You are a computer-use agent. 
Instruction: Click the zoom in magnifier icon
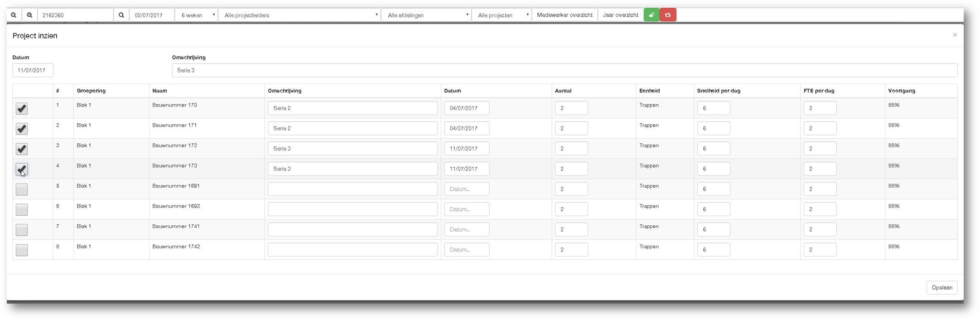[29, 15]
